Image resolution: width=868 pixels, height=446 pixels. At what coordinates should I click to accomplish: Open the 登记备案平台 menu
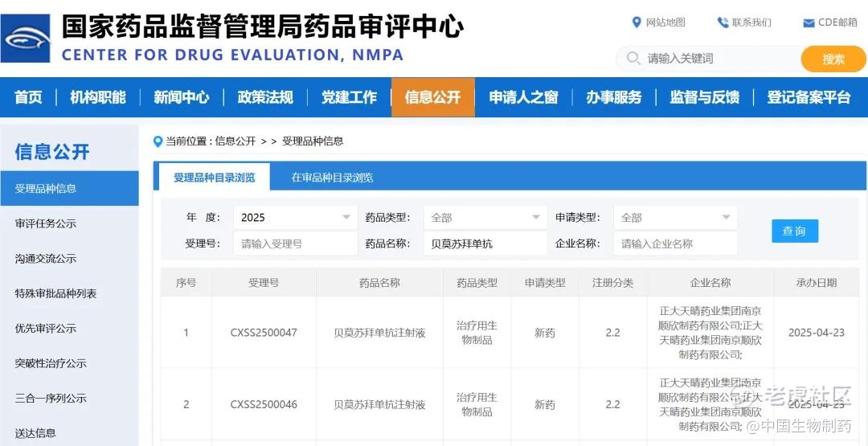click(809, 97)
